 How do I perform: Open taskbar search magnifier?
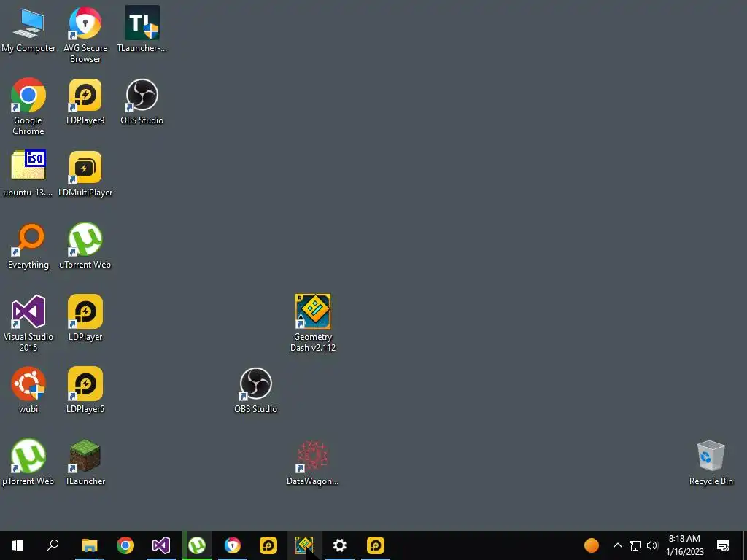click(53, 545)
